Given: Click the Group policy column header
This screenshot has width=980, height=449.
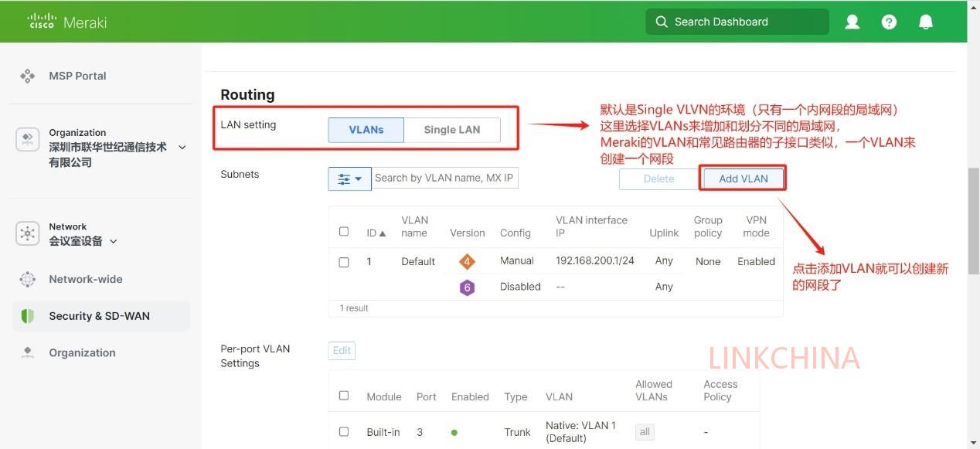Looking at the screenshot, I should 708,226.
